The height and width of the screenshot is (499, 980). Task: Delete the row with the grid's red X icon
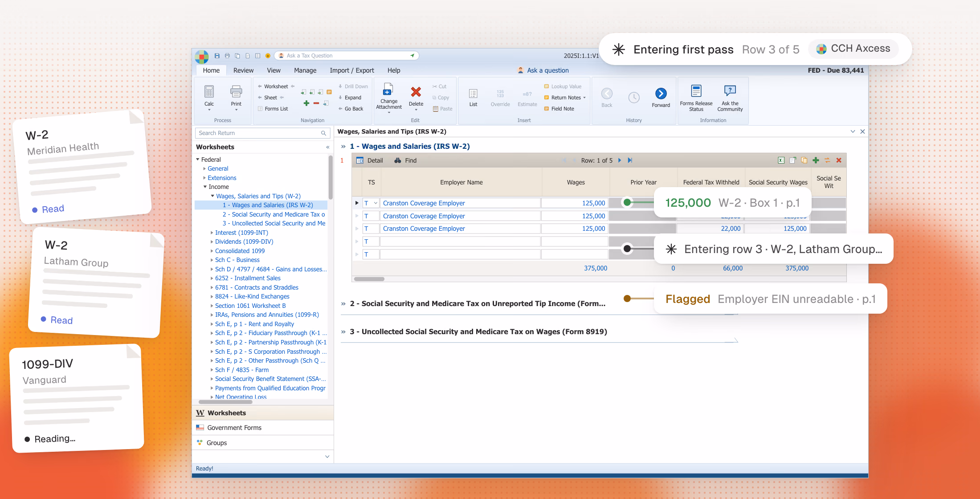click(839, 160)
